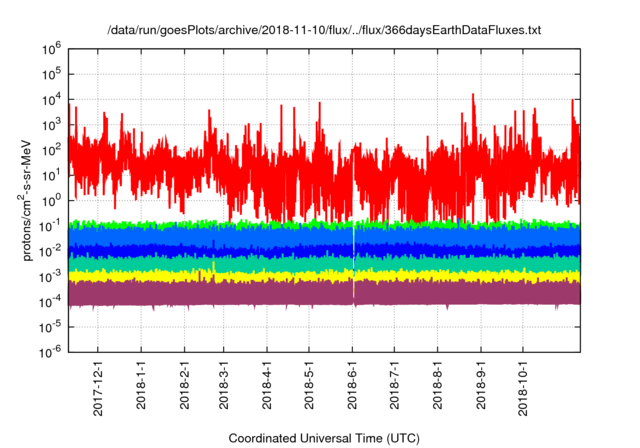The height and width of the screenshot is (448, 640).
Task: Click the 10^-6 y-axis tick label
Action: (x=50, y=352)
